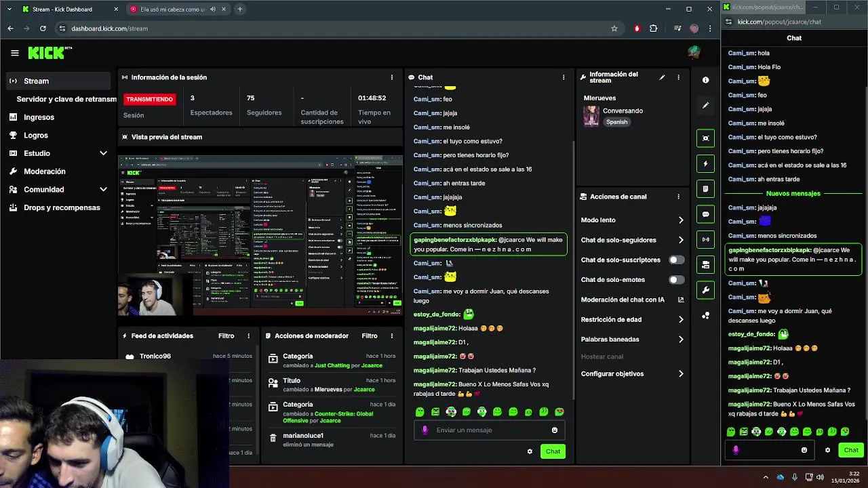Open browser extensions puzzle icon
The width and height of the screenshot is (868, 488).
(653, 28)
